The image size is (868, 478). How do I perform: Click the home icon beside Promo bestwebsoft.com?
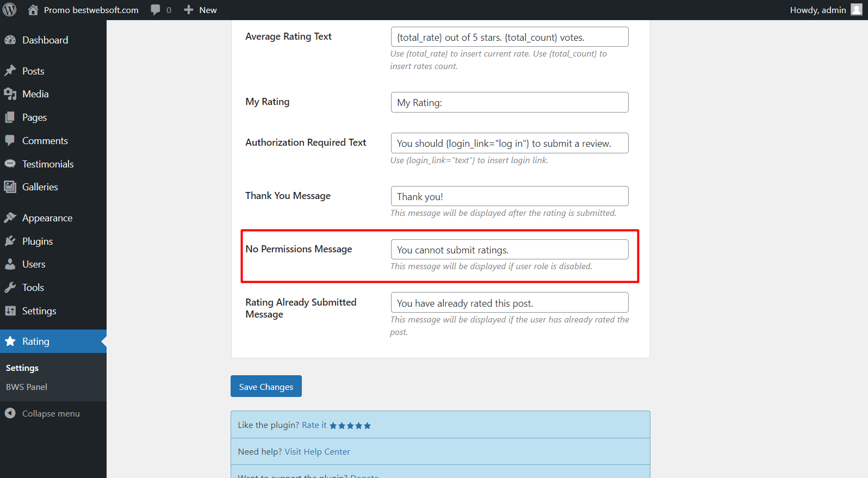click(x=33, y=10)
